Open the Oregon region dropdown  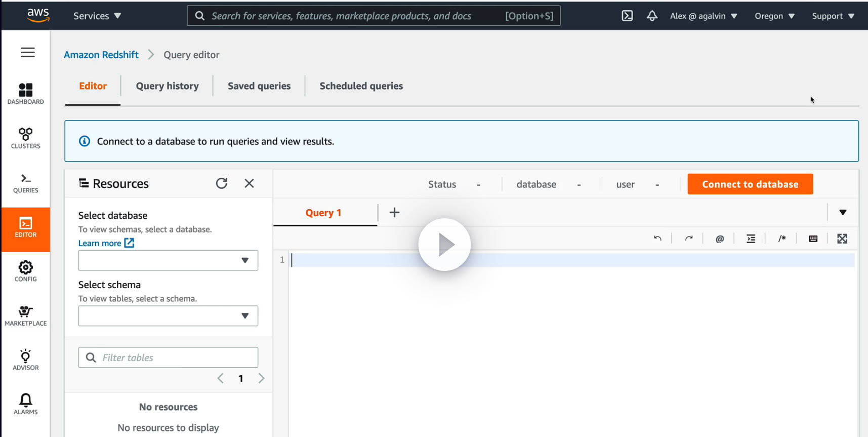[x=774, y=16]
